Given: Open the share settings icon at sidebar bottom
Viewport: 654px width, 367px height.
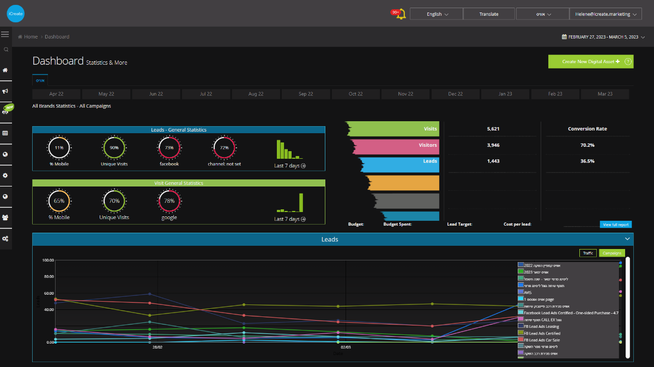Looking at the screenshot, I should click(x=5, y=239).
